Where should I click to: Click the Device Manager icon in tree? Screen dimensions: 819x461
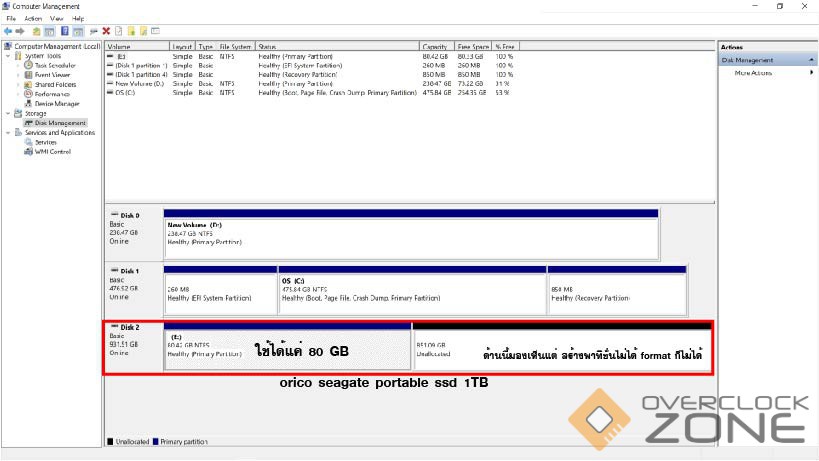(29, 103)
